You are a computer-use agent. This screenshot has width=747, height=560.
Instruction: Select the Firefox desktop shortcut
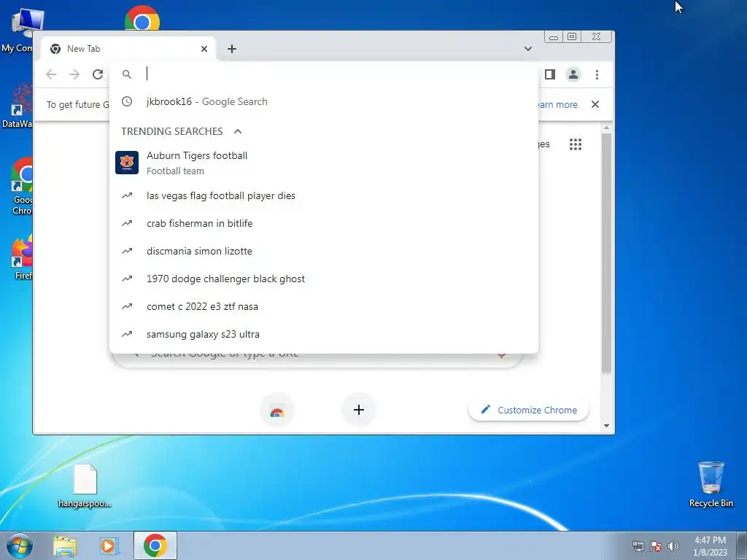(x=22, y=257)
